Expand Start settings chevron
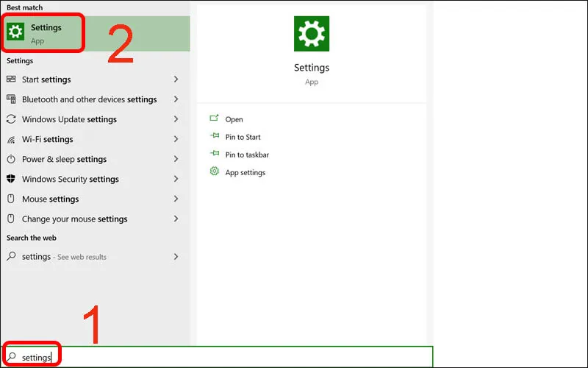 click(x=176, y=79)
